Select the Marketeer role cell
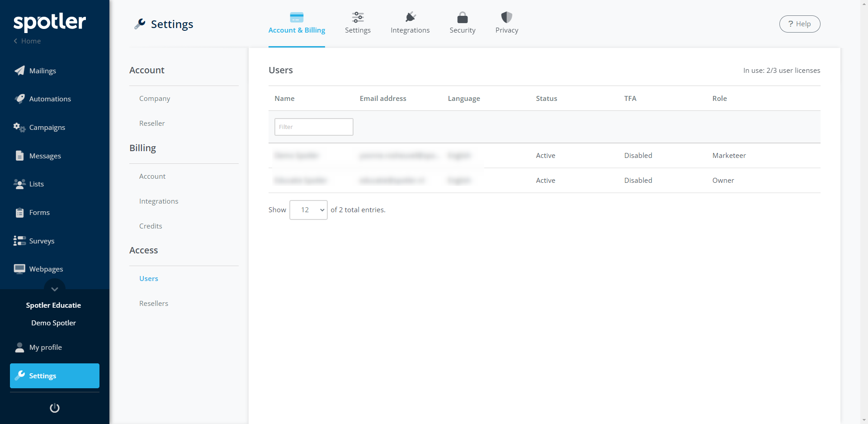 tap(729, 156)
